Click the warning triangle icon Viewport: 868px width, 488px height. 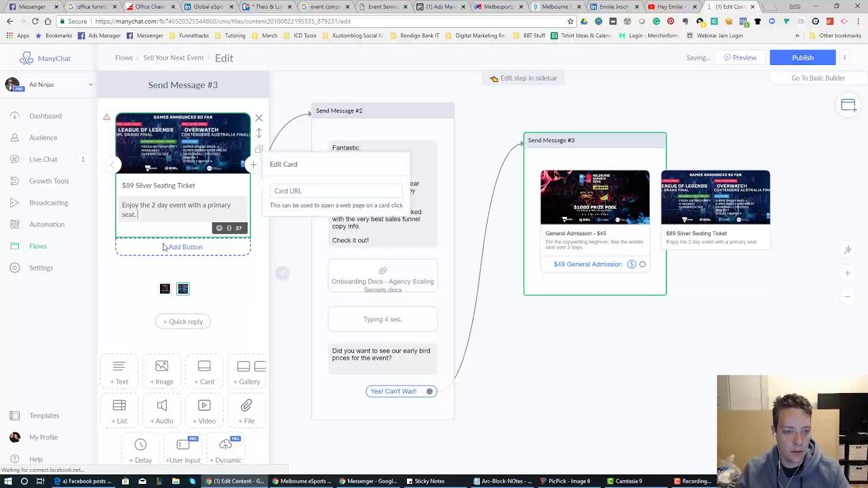pos(106,117)
